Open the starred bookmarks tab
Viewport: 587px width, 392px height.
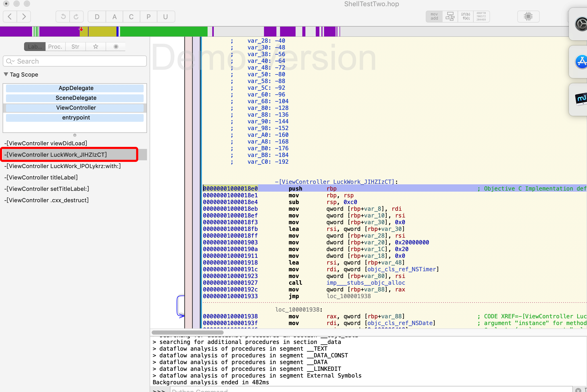(96, 47)
